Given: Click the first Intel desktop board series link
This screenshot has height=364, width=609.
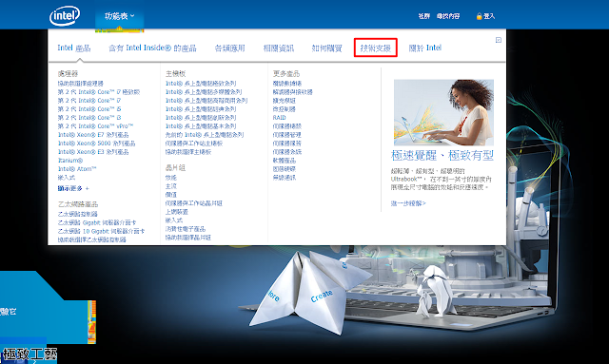Looking at the screenshot, I should tap(201, 84).
